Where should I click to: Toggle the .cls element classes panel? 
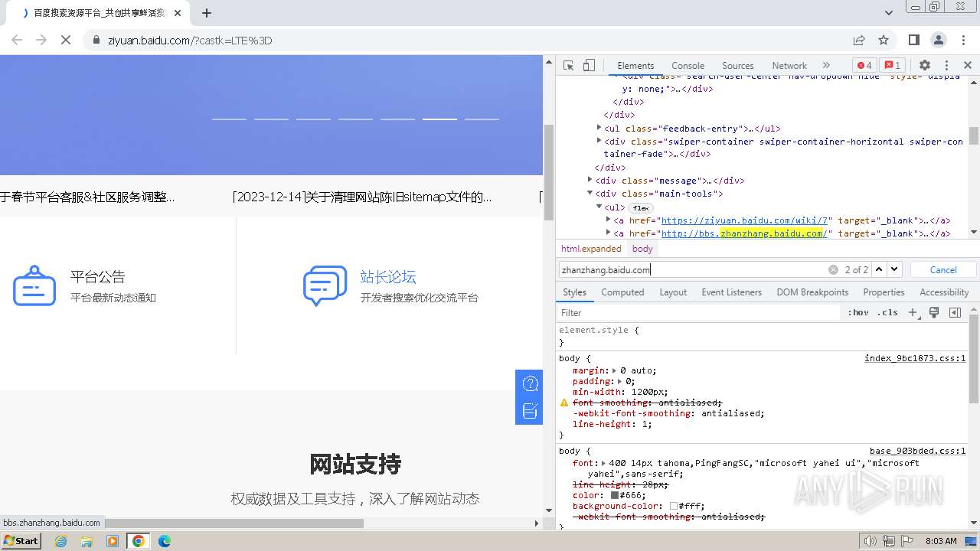tap(887, 312)
